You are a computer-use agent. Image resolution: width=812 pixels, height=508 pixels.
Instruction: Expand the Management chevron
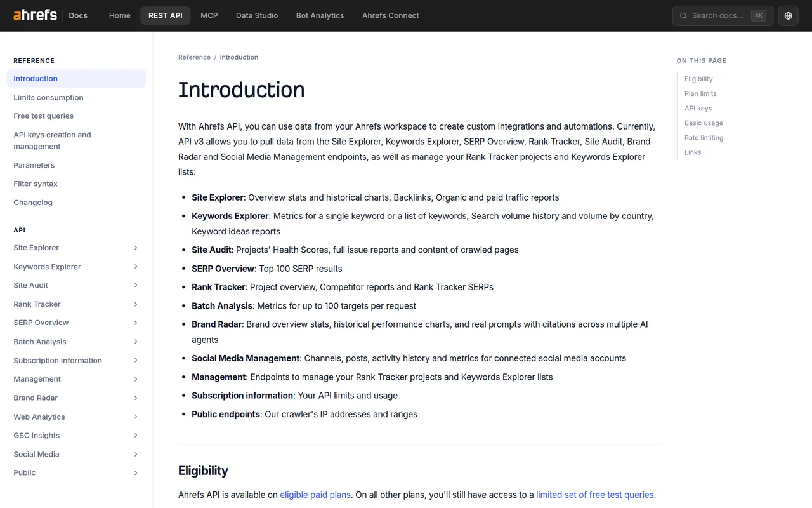(136, 379)
